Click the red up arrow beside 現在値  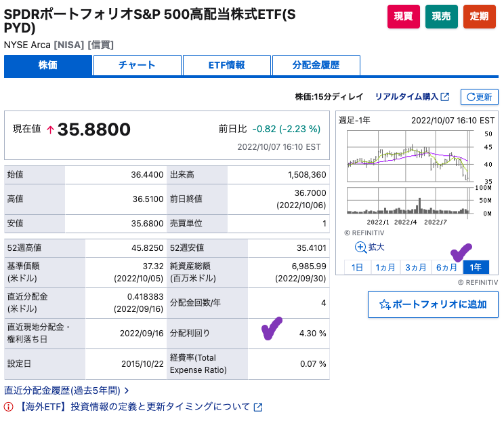coord(50,130)
